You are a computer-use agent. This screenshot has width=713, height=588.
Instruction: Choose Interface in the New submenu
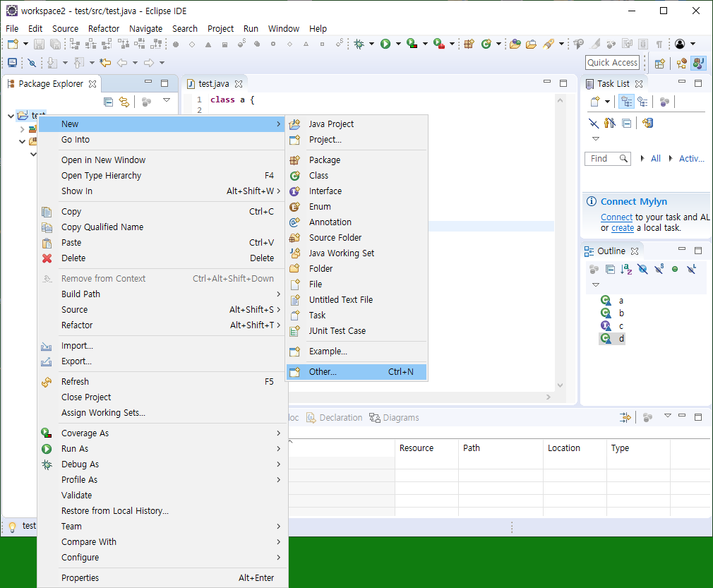356,191
